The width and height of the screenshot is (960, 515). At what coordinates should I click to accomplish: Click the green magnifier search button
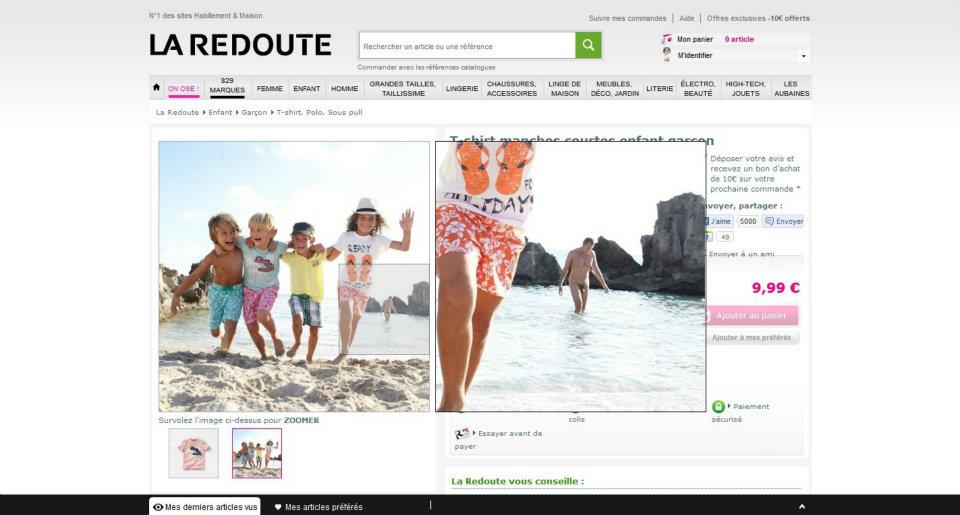click(588, 45)
